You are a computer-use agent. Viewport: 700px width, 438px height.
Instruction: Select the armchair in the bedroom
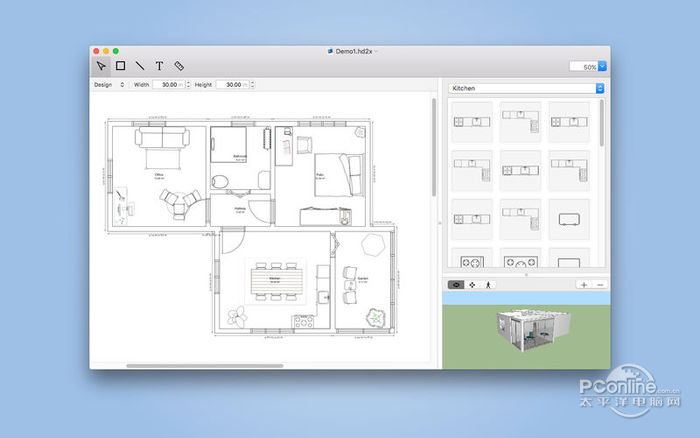pyautogui.click(x=304, y=145)
